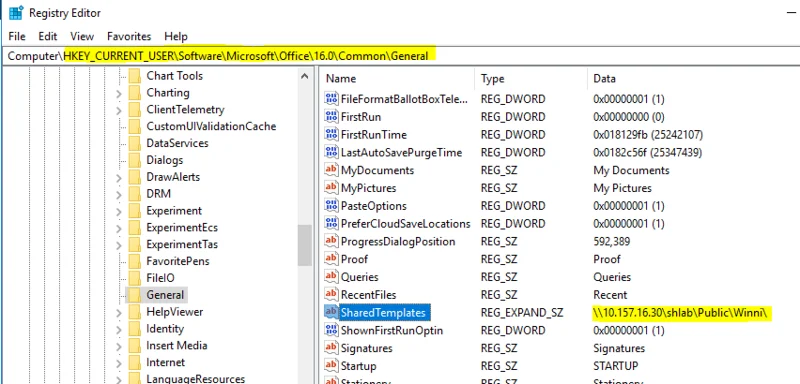Click data value 0x018129fb (25242107)
The width and height of the screenshot is (800, 384).
[648, 135]
